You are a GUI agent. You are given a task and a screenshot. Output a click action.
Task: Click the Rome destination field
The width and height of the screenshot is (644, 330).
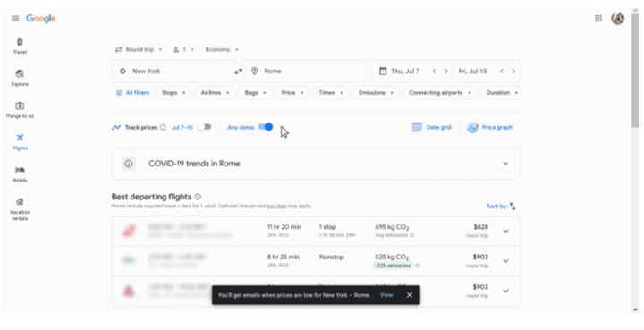(304, 71)
